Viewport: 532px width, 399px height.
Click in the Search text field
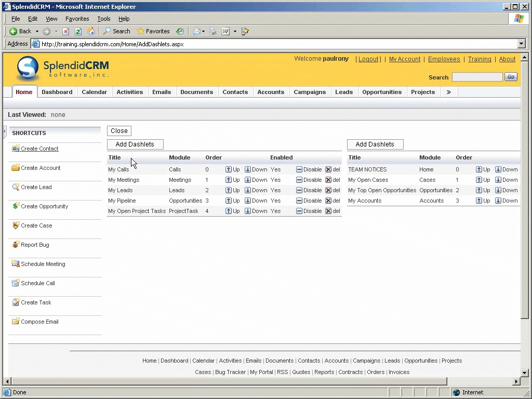coord(476,77)
